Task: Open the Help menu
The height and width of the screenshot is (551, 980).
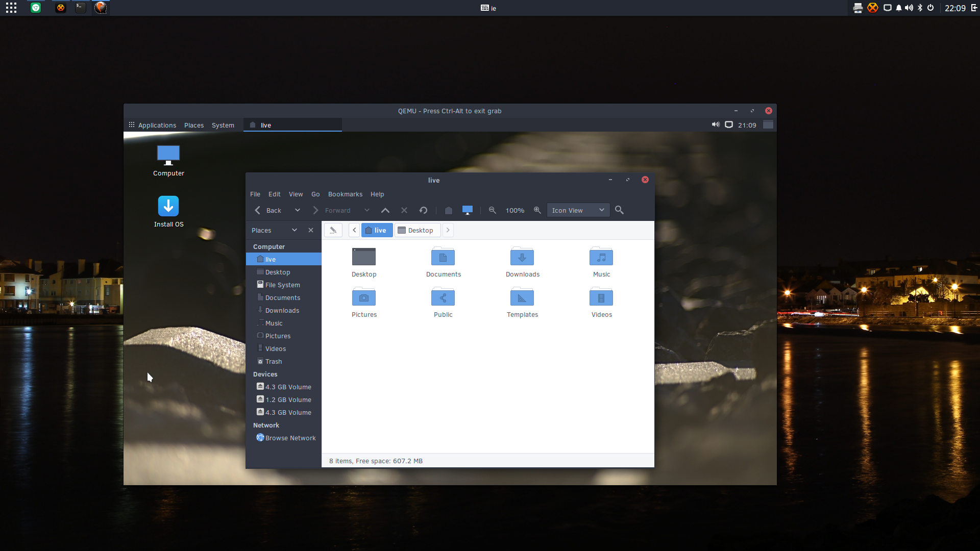Action: click(377, 194)
